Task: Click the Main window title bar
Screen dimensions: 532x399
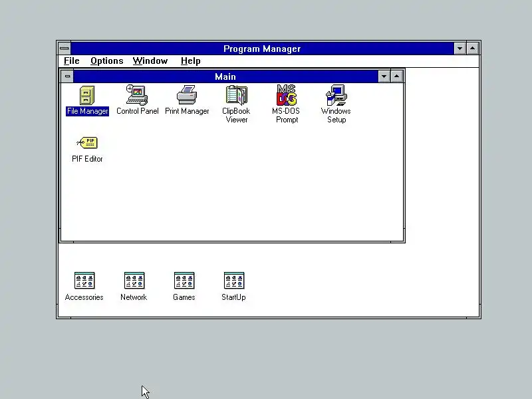Action: tap(225, 76)
